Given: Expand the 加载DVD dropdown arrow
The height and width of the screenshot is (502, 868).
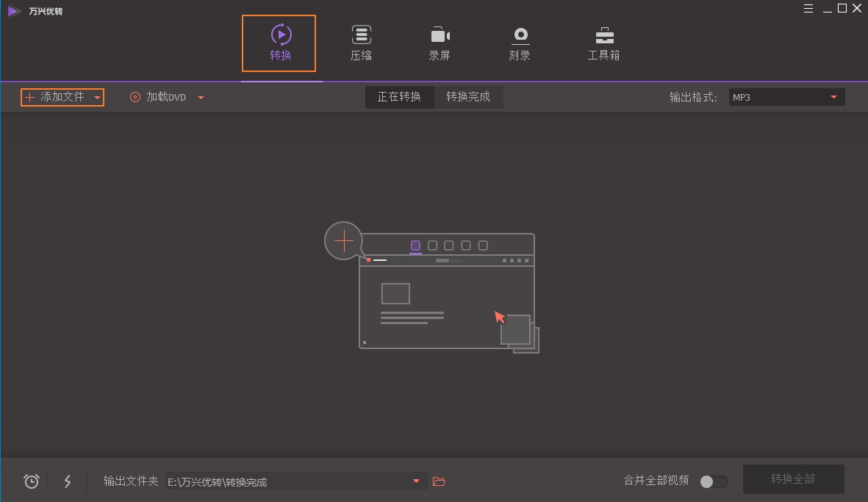Looking at the screenshot, I should [x=201, y=96].
